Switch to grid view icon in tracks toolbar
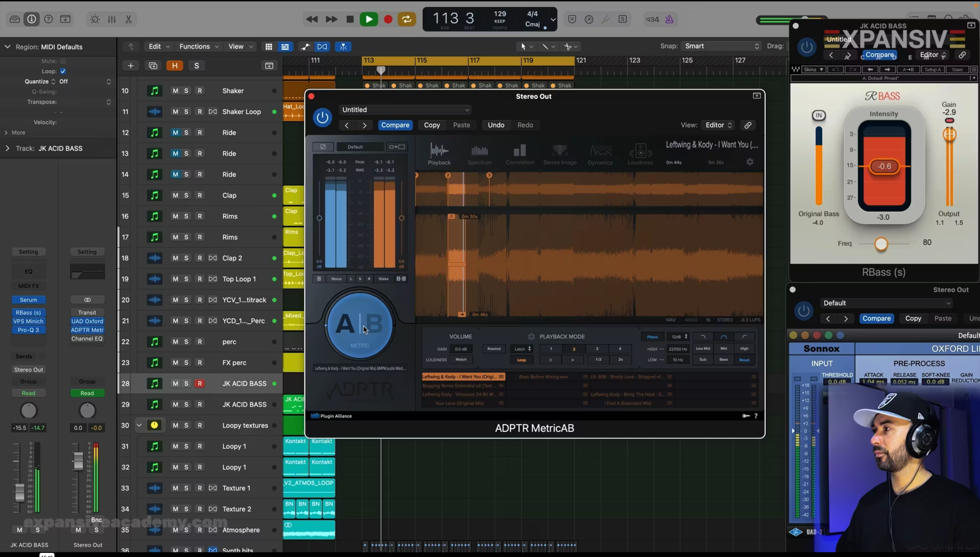 [x=269, y=47]
